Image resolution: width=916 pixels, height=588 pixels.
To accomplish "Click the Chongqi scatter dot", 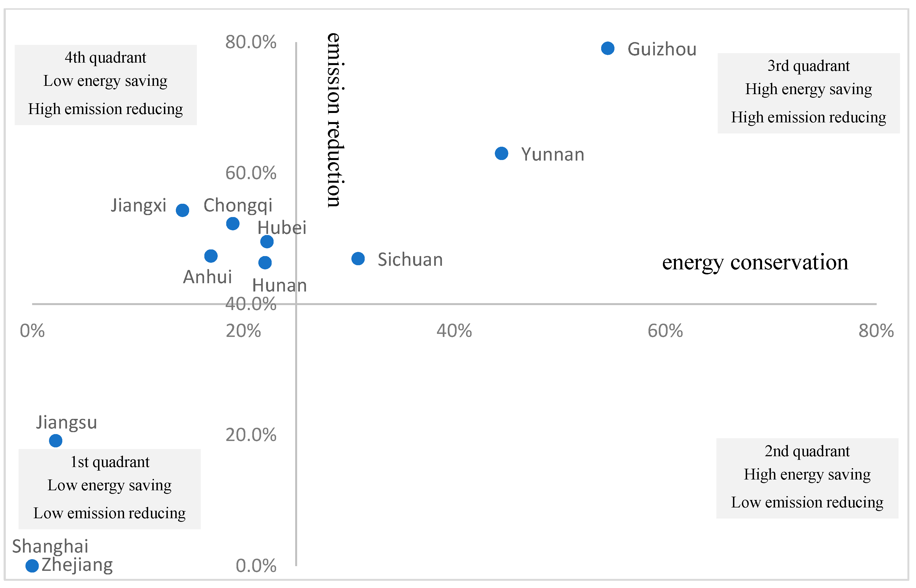I will coord(233,223).
